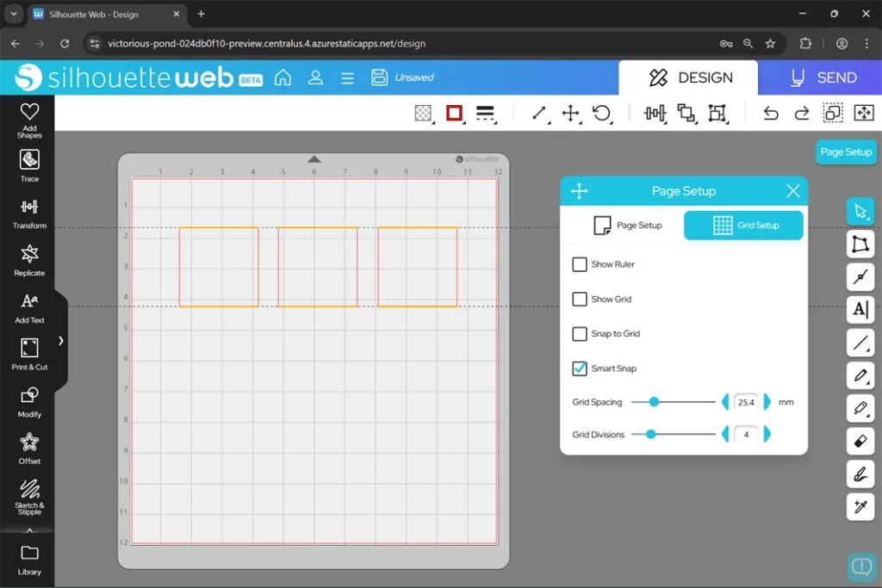This screenshot has width=882, height=588.
Task: Open the Replicate panel
Action: click(x=29, y=259)
